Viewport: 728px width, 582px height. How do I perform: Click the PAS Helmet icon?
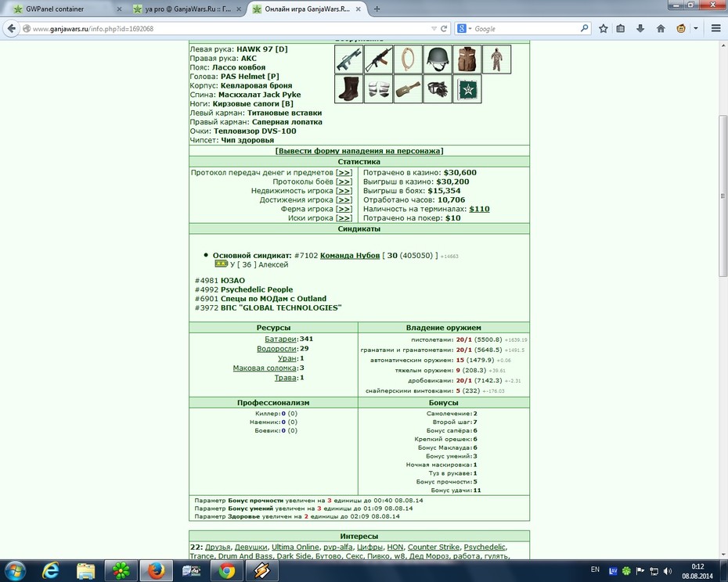click(438, 59)
